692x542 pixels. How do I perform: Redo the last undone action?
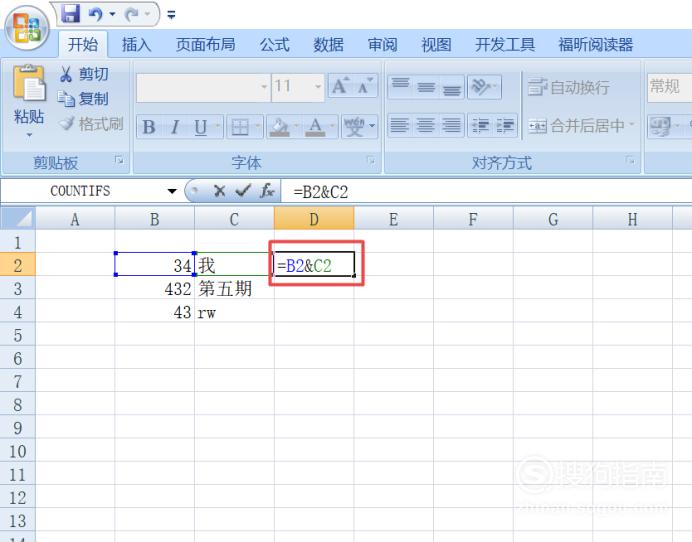click(132, 15)
